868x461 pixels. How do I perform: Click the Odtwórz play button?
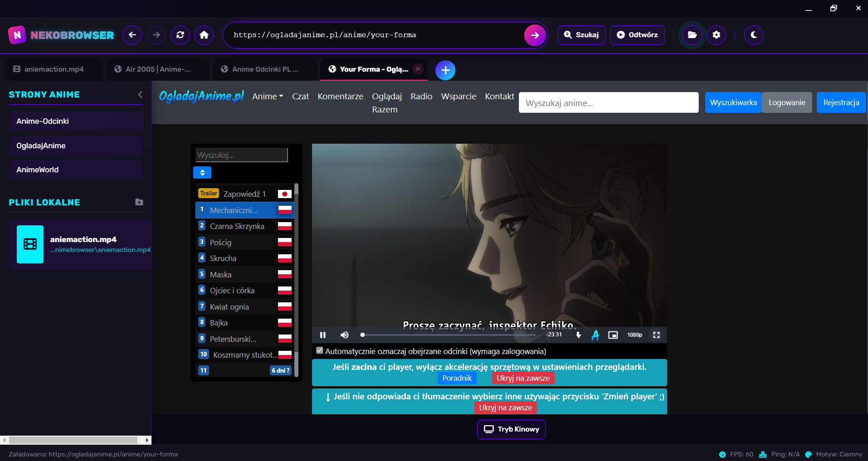(x=637, y=35)
